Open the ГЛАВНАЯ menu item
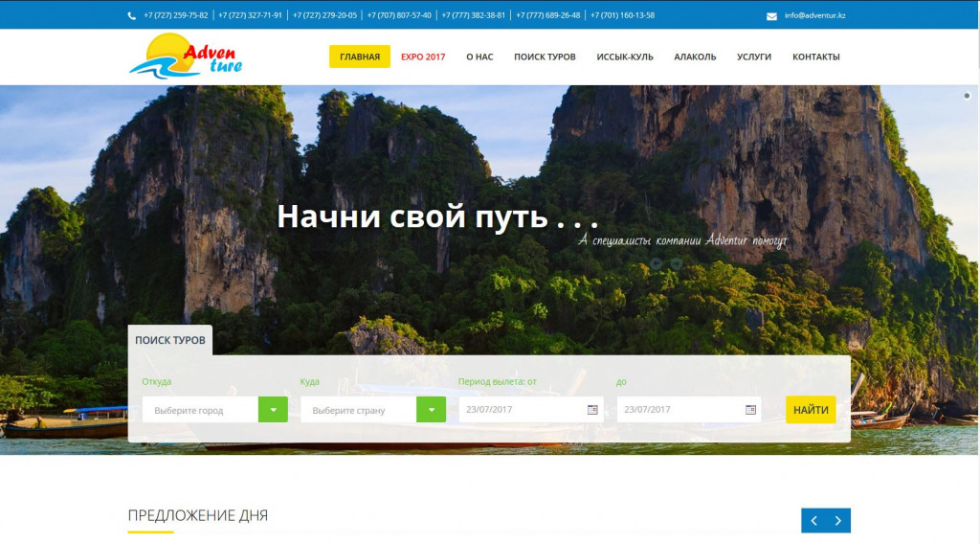 pyautogui.click(x=360, y=57)
